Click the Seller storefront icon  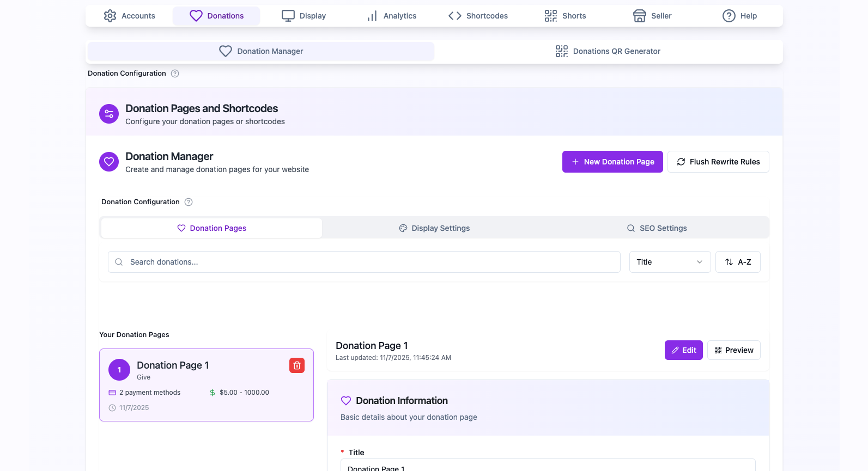(640, 16)
